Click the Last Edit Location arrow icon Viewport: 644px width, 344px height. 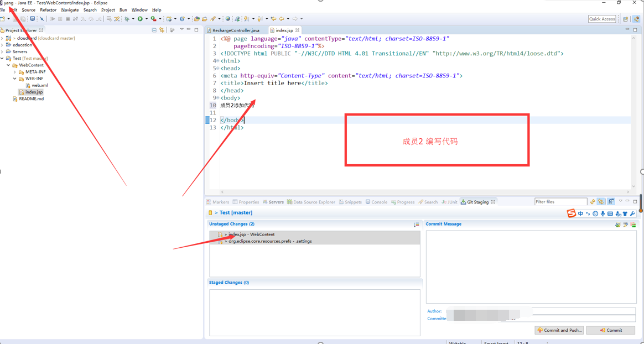click(273, 19)
